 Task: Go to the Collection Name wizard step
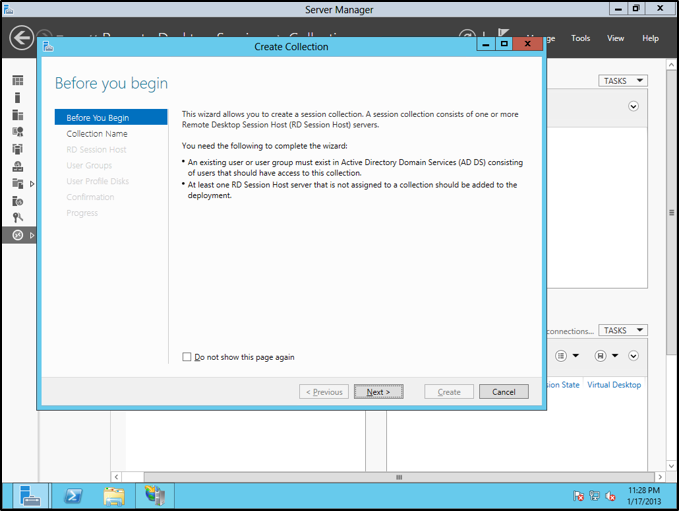pos(97,134)
